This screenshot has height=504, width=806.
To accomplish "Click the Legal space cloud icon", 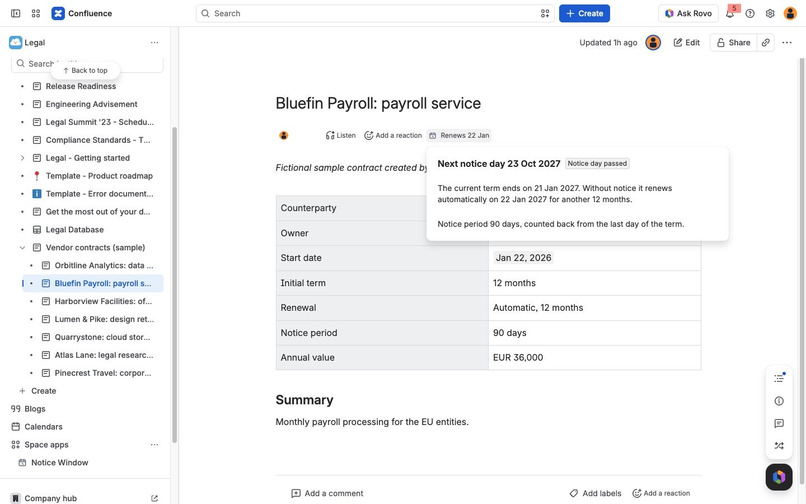I will click(x=15, y=43).
